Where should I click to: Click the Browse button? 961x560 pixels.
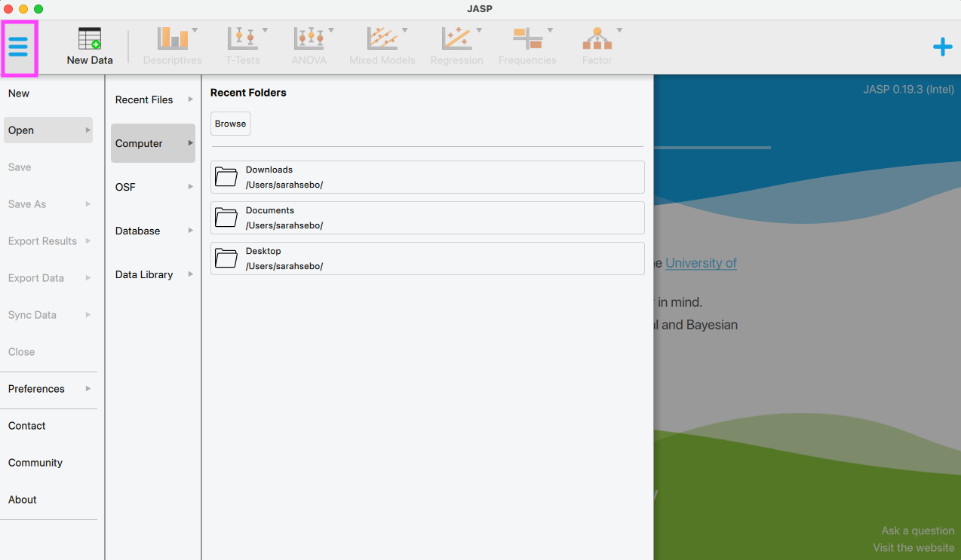click(230, 124)
